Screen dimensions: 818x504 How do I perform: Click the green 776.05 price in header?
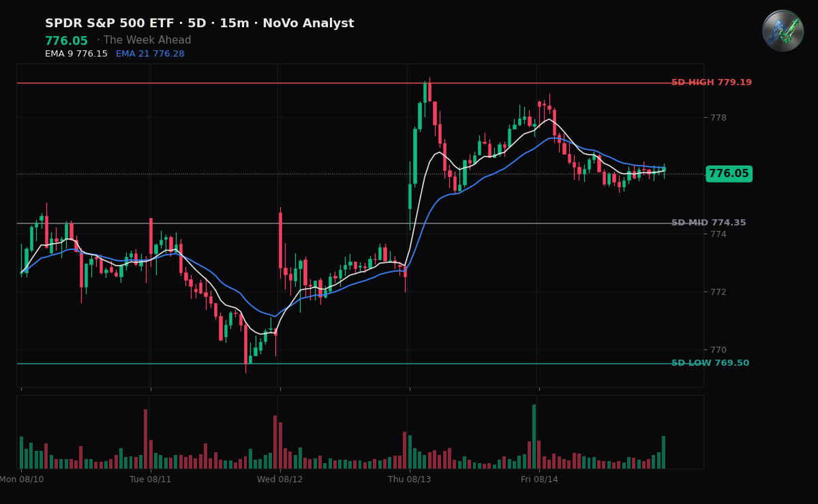66,42
